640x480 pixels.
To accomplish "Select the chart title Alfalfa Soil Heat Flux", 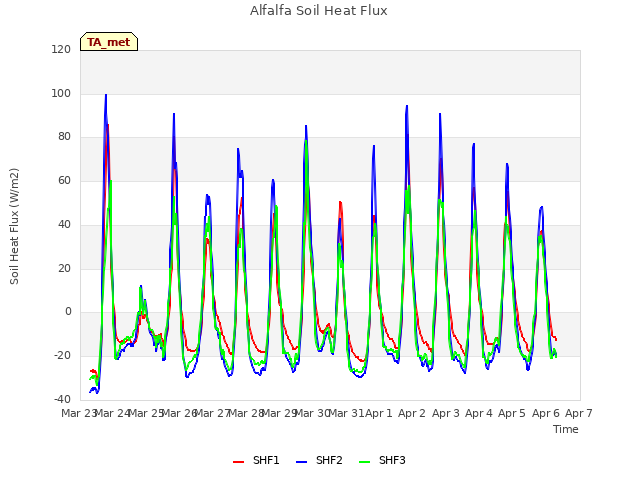I will pyautogui.click(x=319, y=11).
